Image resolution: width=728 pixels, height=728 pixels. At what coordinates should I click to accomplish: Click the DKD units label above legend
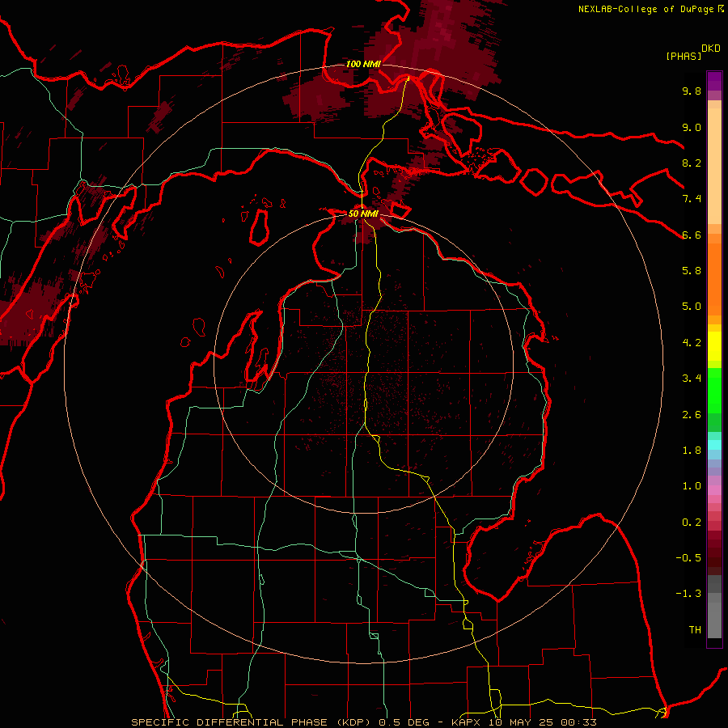click(x=711, y=49)
